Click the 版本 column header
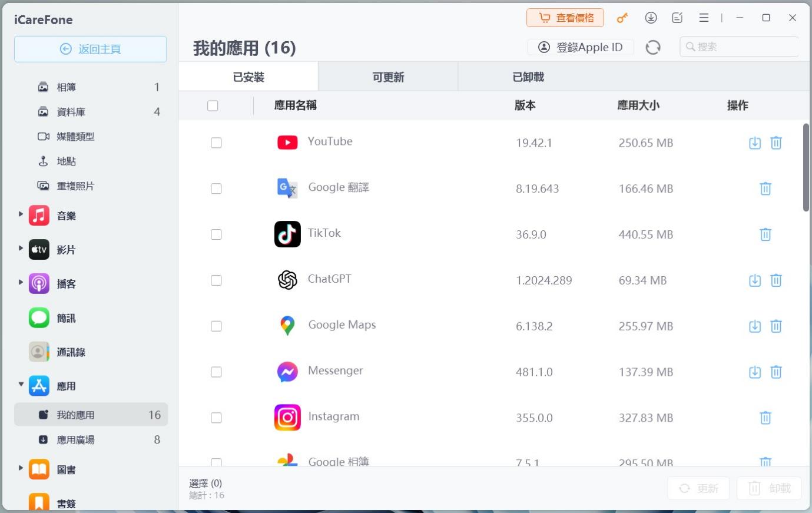 point(525,105)
